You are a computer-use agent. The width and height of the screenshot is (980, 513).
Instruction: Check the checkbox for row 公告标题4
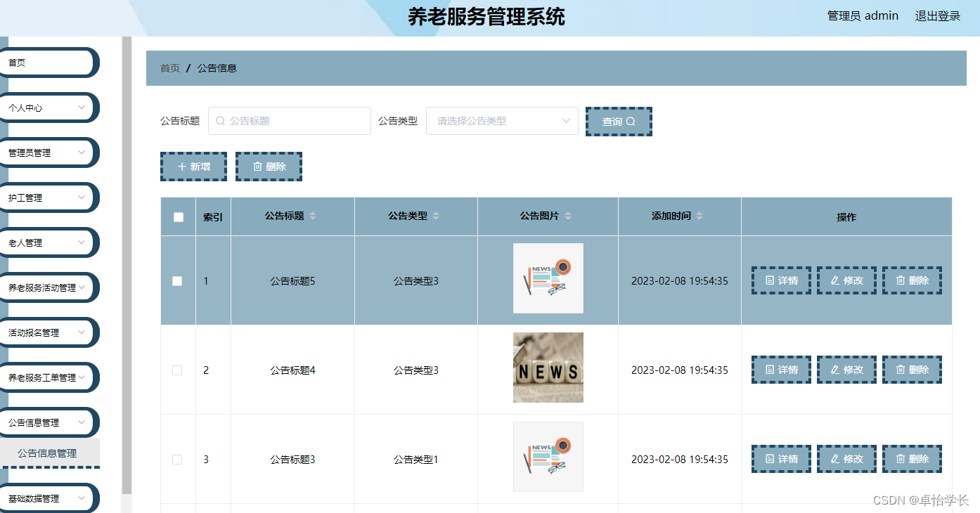click(x=177, y=370)
